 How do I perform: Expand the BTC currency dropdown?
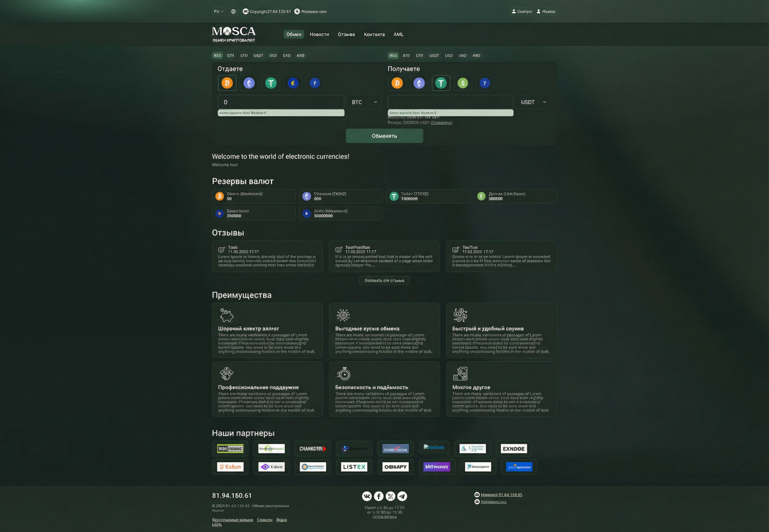tap(363, 102)
